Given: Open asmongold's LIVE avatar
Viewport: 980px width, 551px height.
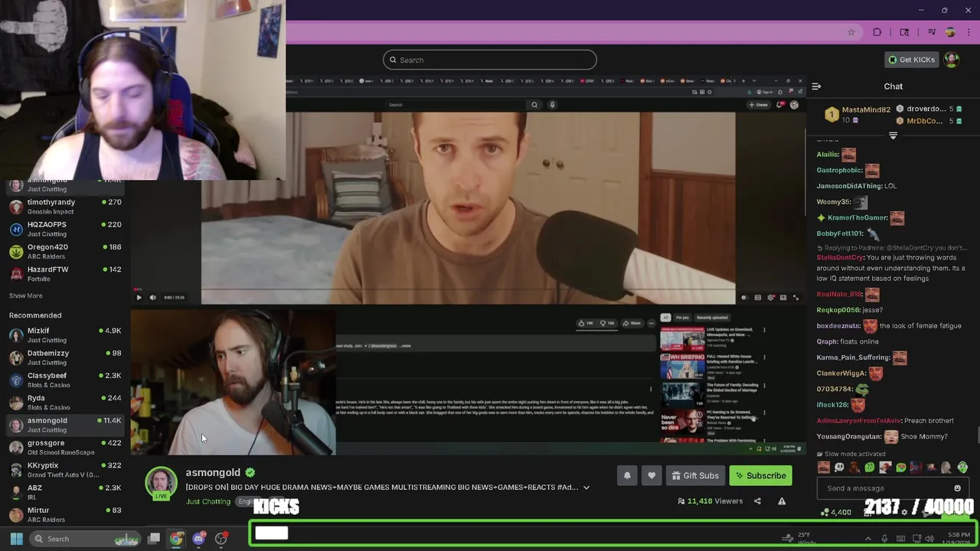Looking at the screenshot, I should point(161,483).
